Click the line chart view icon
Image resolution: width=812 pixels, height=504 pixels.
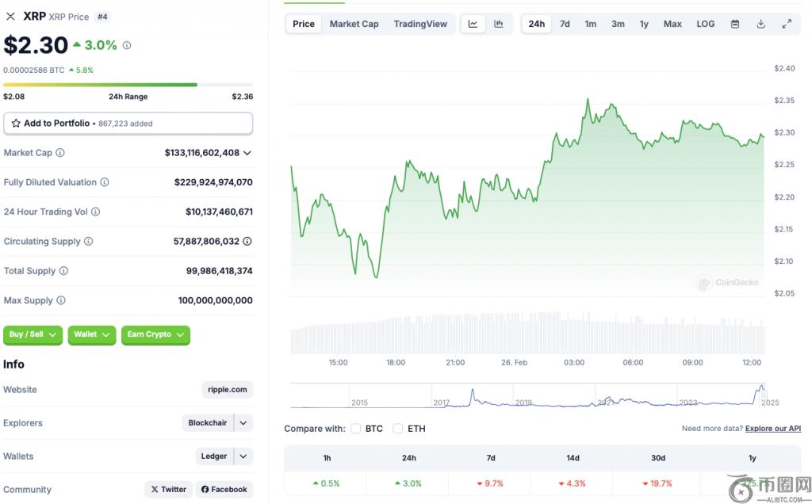pyautogui.click(x=473, y=24)
